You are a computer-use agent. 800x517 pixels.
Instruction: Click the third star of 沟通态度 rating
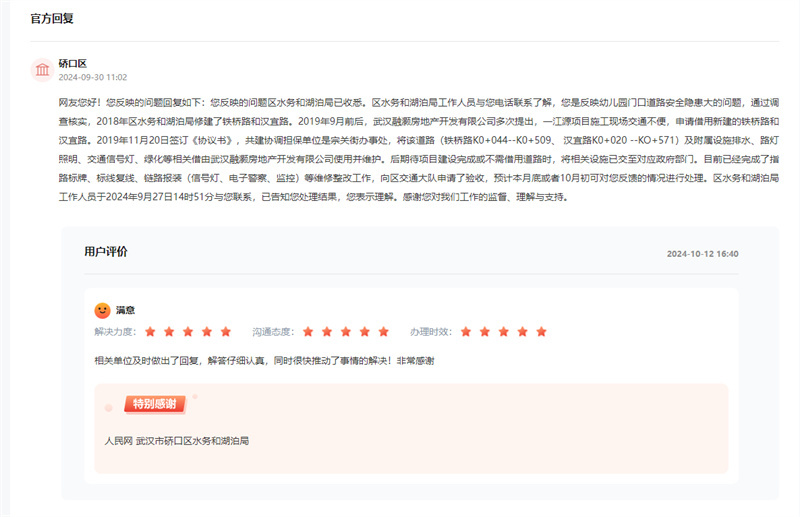coord(346,331)
